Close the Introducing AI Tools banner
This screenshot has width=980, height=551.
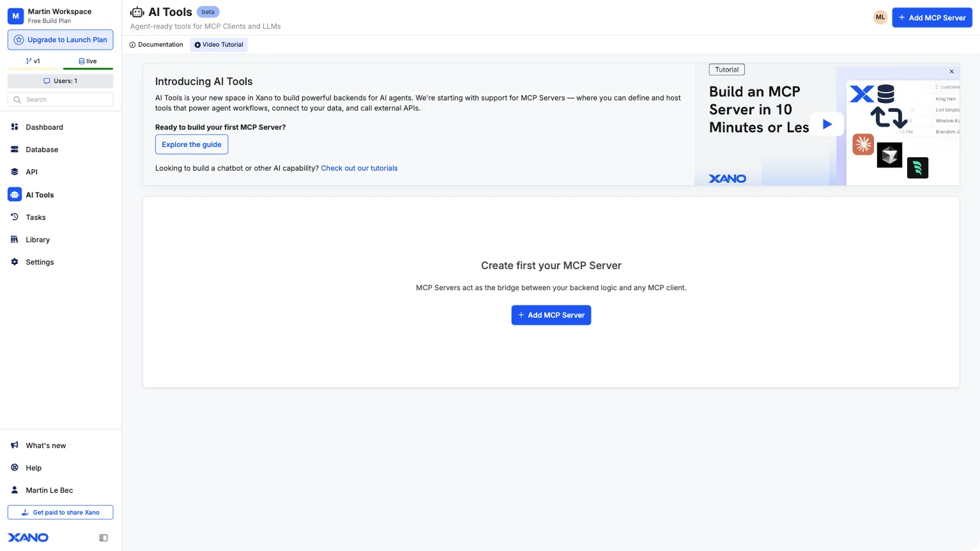point(951,72)
